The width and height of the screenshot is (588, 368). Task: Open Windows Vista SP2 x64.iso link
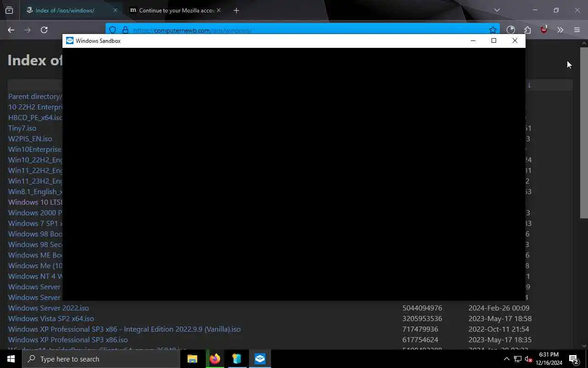51,318
